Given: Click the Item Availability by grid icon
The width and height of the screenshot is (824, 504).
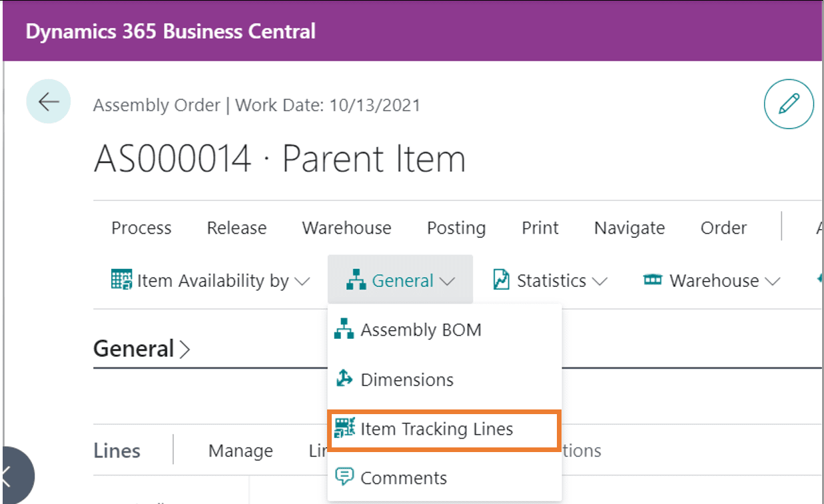Looking at the screenshot, I should point(121,280).
